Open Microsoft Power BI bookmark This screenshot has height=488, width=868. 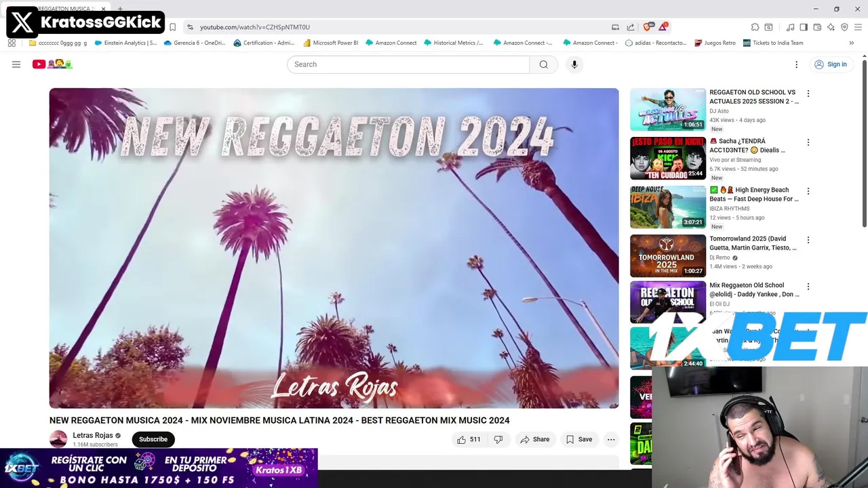click(331, 43)
